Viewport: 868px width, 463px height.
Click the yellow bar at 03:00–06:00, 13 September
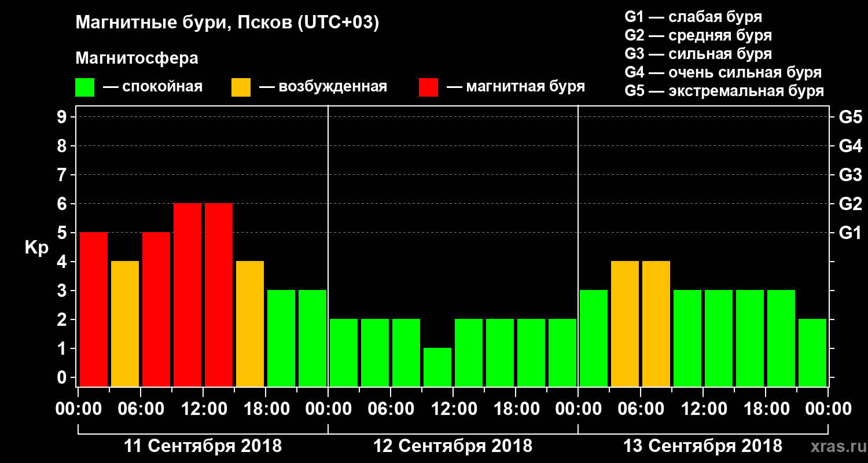[625, 324]
